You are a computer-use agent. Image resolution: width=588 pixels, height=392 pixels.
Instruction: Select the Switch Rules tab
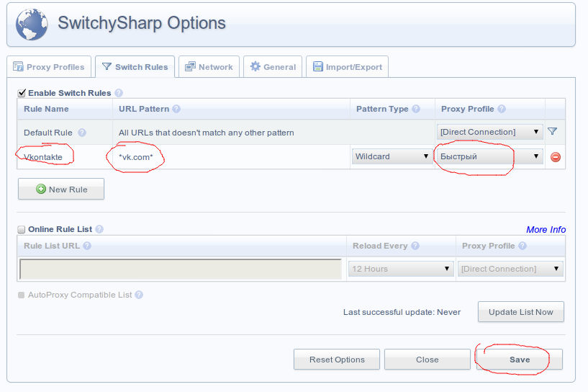coord(135,67)
